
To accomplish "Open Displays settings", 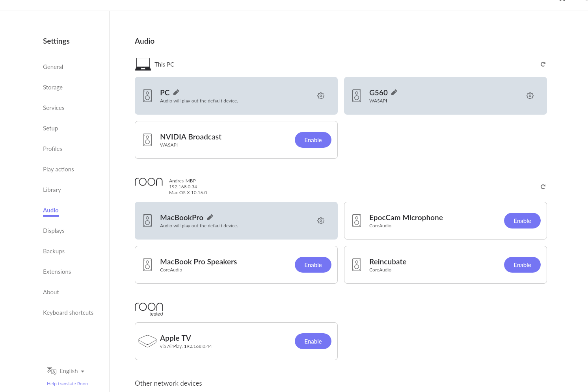I will [54, 231].
